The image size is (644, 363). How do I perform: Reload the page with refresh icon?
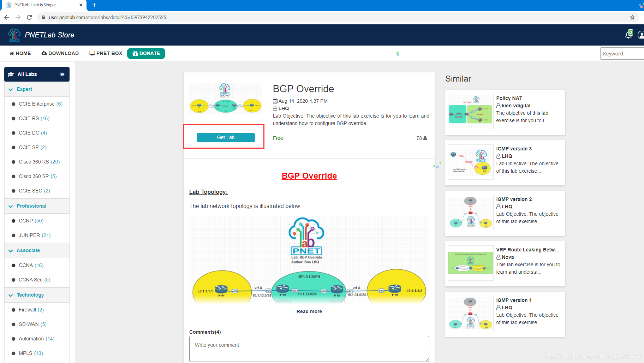[29, 17]
